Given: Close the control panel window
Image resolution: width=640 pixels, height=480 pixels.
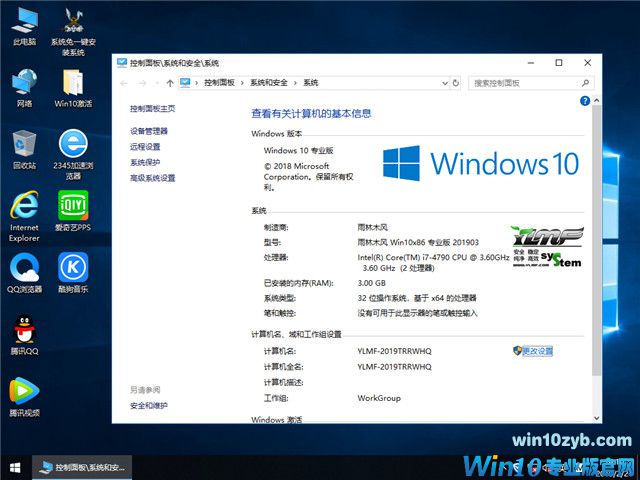Looking at the screenshot, I should (x=587, y=63).
